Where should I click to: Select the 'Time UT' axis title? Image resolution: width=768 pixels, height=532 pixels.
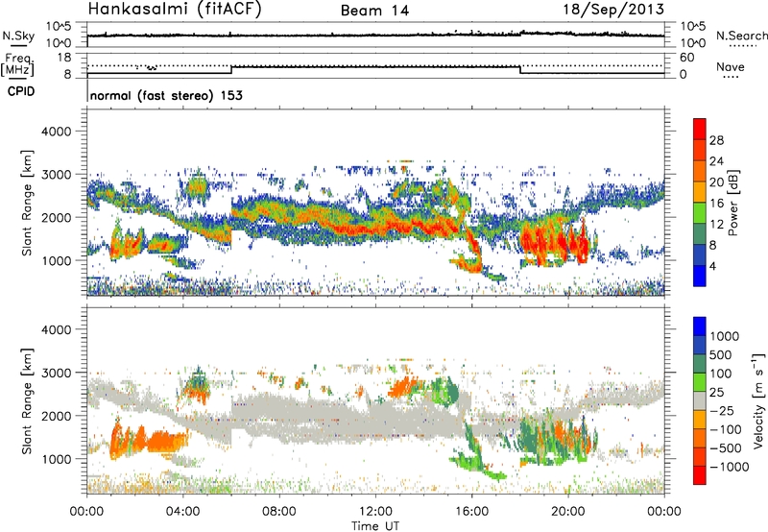tap(375, 525)
